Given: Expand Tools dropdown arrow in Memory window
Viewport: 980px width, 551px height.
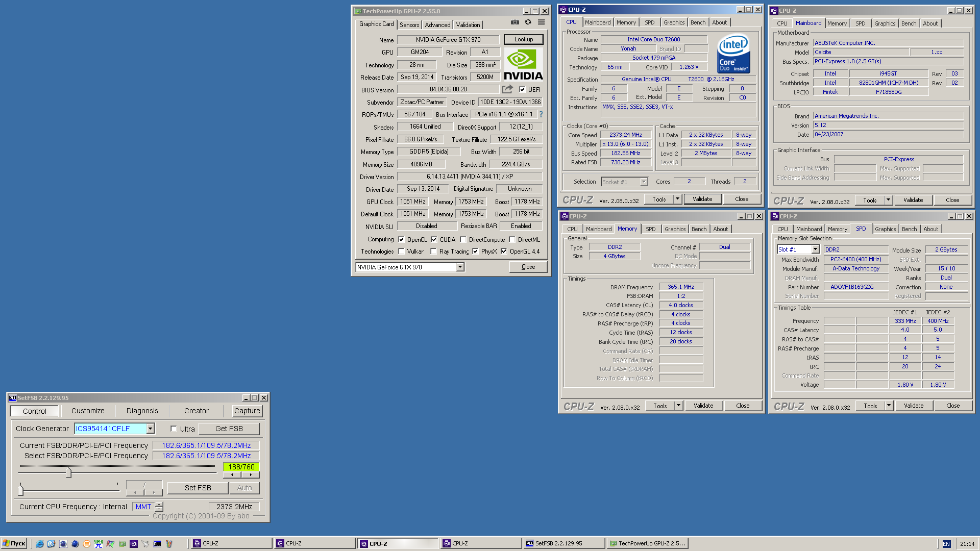Looking at the screenshot, I should click(x=678, y=406).
